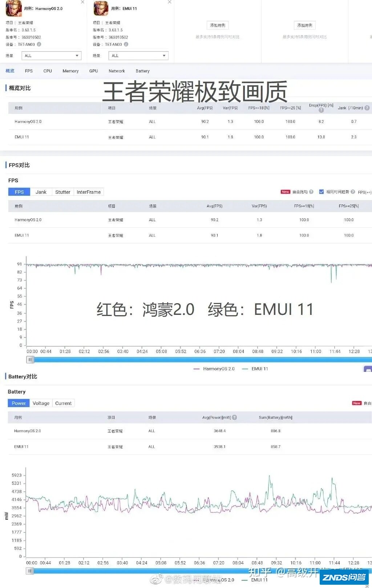
Task: Open the GPU tab
Action: [x=94, y=71]
